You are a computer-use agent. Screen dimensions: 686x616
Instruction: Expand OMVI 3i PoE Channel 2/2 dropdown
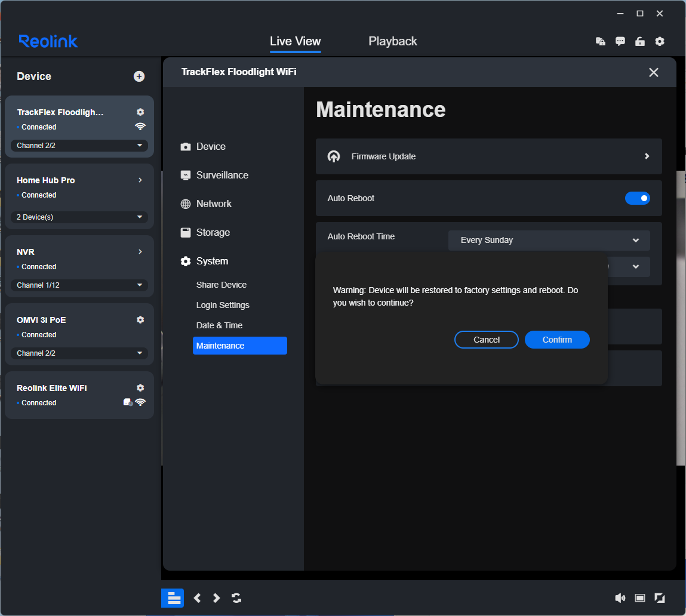(x=79, y=353)
